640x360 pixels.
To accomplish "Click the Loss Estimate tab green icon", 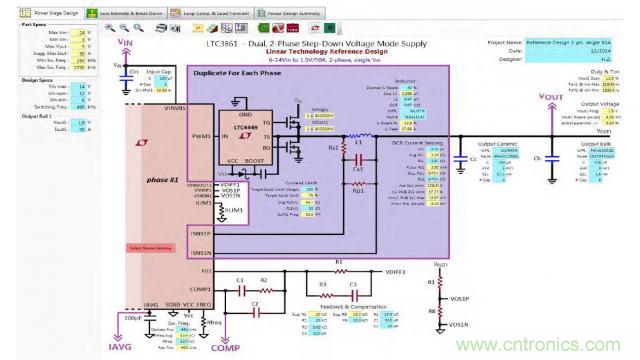I will [x=92, y=13].
